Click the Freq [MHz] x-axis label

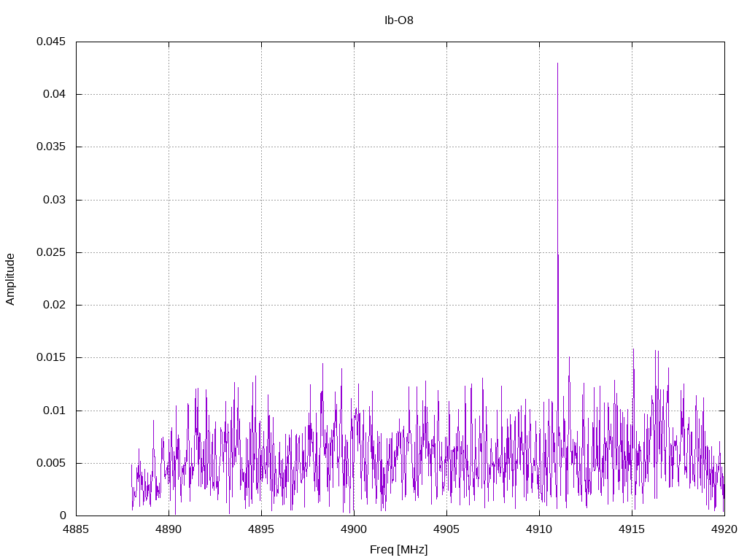pos(399,550)
